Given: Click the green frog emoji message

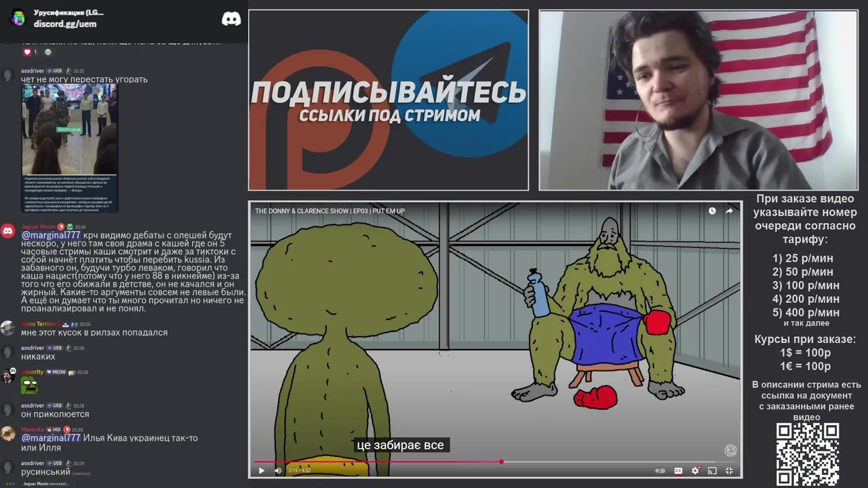Looking at the screenshot, I should (x=29, y=385).
